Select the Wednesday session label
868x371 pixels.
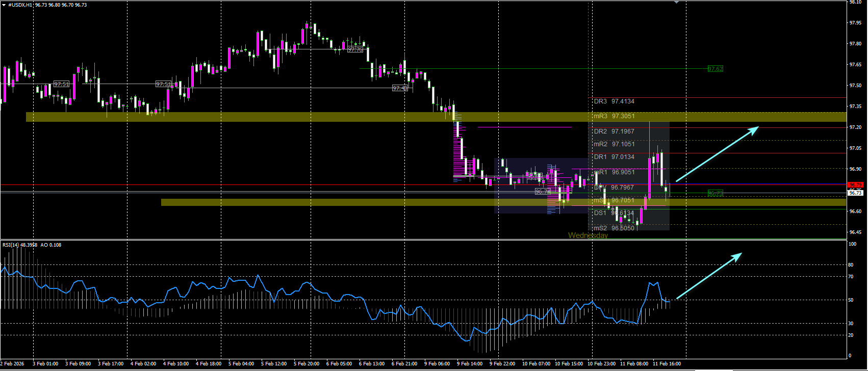588,235
